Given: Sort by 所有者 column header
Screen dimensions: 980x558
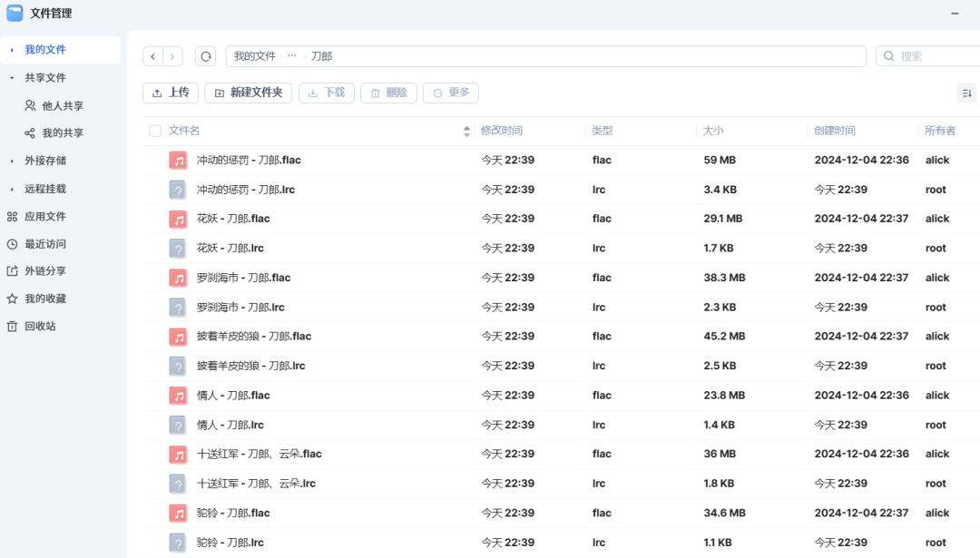Looking at the screenshot, I should 940,131.
